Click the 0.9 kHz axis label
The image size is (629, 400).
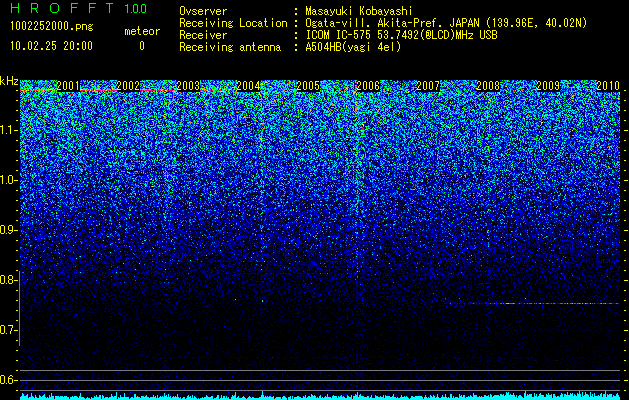(x=8, y=230)
